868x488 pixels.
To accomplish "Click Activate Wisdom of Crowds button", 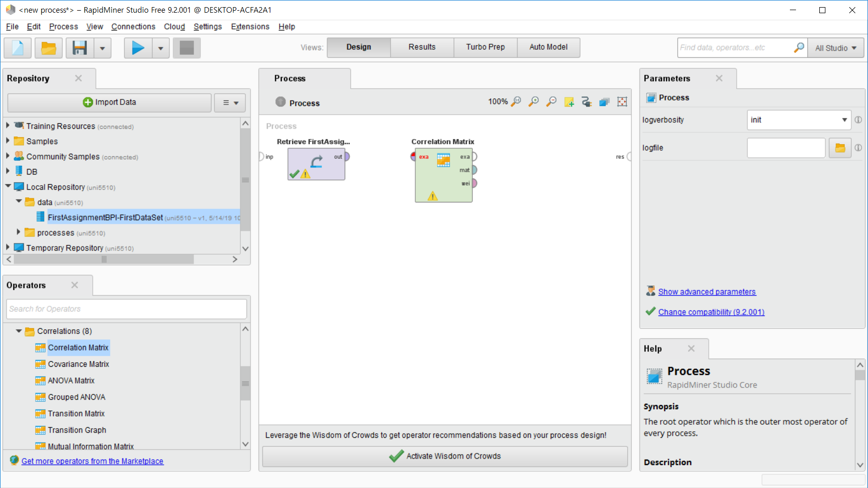I will [445, 456].
